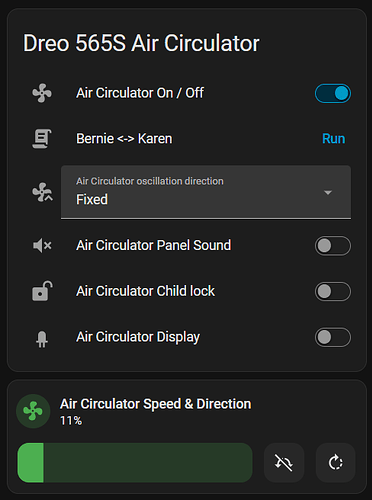
Task: Select the Fixed oscillation direction field
Action: pos(206,192)
